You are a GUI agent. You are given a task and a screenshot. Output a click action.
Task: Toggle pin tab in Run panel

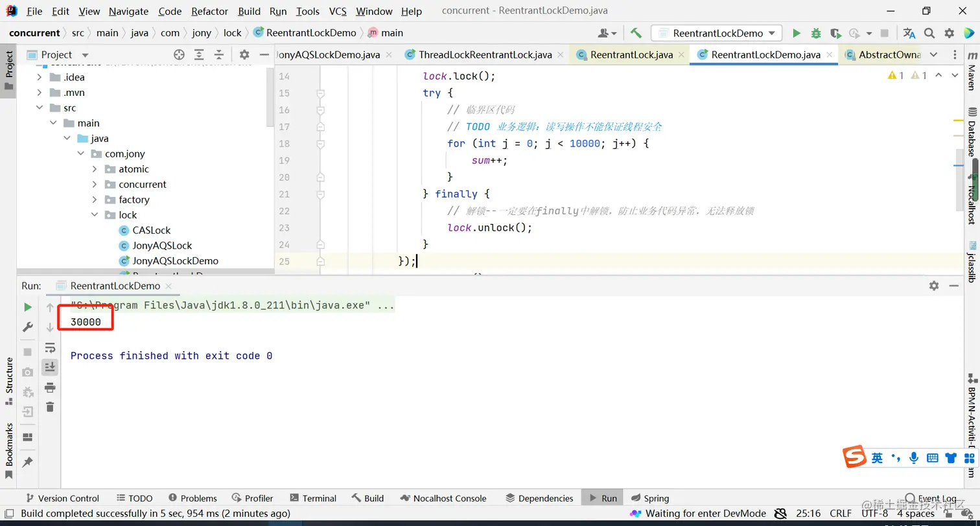(27, 463)
